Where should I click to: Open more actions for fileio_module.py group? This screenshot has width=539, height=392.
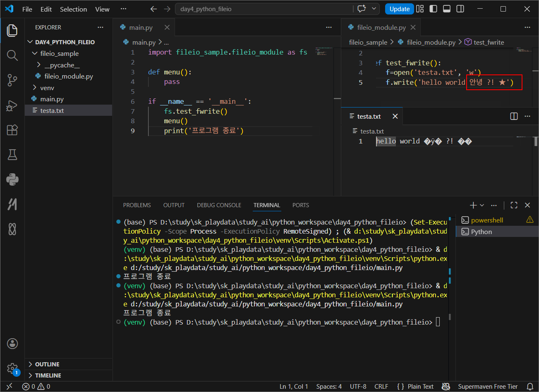pos(527,27)
